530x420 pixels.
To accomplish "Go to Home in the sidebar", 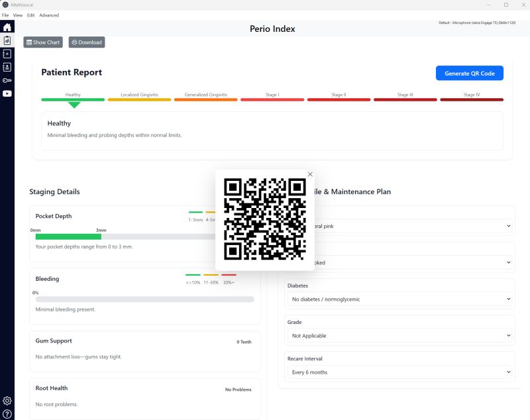I will tap(7, 27).
